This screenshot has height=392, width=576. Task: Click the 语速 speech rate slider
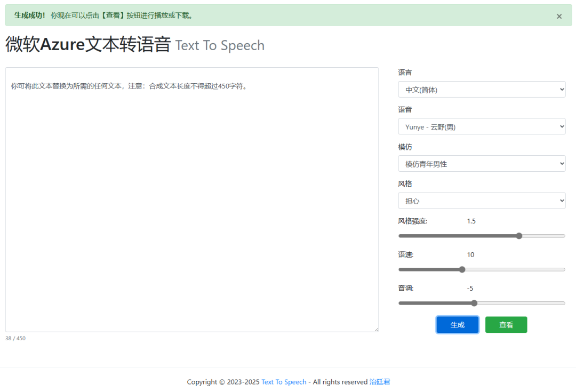pos(462,269)
